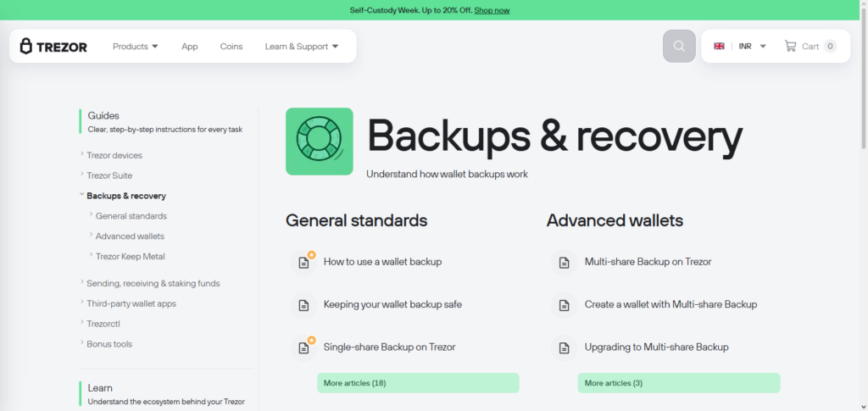
Task: Open the search magnifier button
Action: [x=679, y=46]
